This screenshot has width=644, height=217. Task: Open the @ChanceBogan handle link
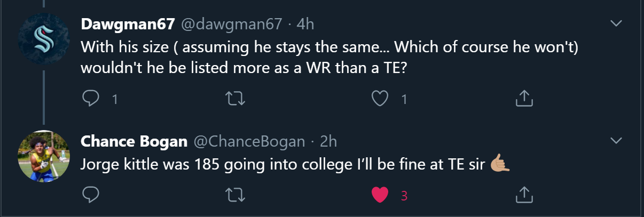click(249, 141)
